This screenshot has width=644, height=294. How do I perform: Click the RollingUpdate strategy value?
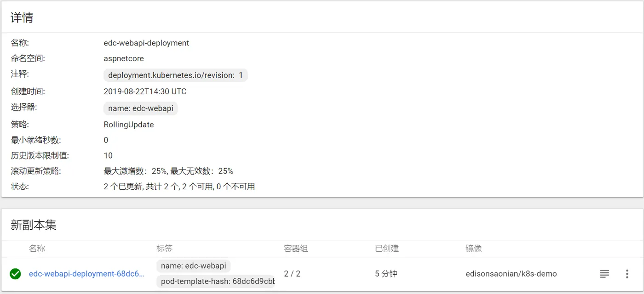(129, 124)
